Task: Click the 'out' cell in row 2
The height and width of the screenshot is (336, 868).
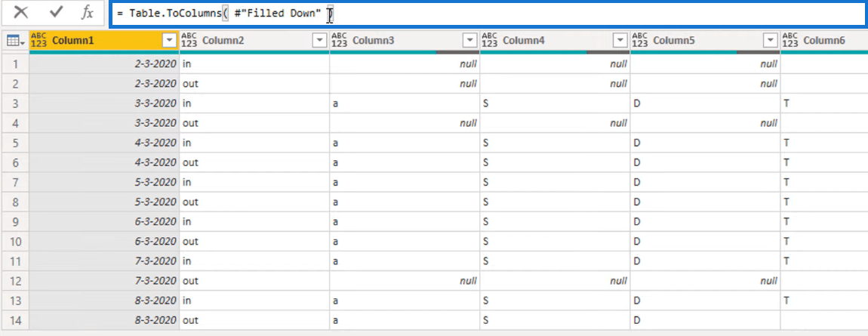Action: (254, 84)
